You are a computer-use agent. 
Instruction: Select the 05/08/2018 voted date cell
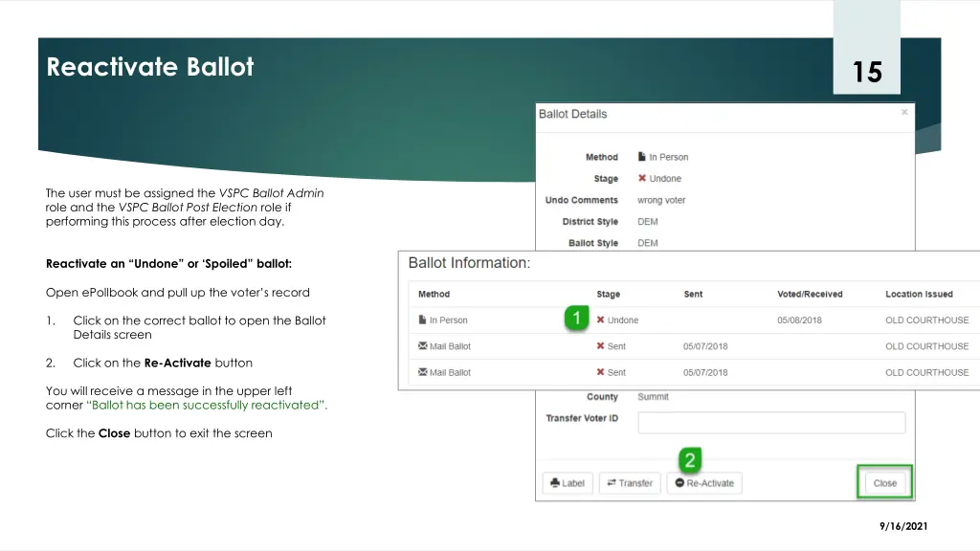pyautogui.click(x=799, y=320)
